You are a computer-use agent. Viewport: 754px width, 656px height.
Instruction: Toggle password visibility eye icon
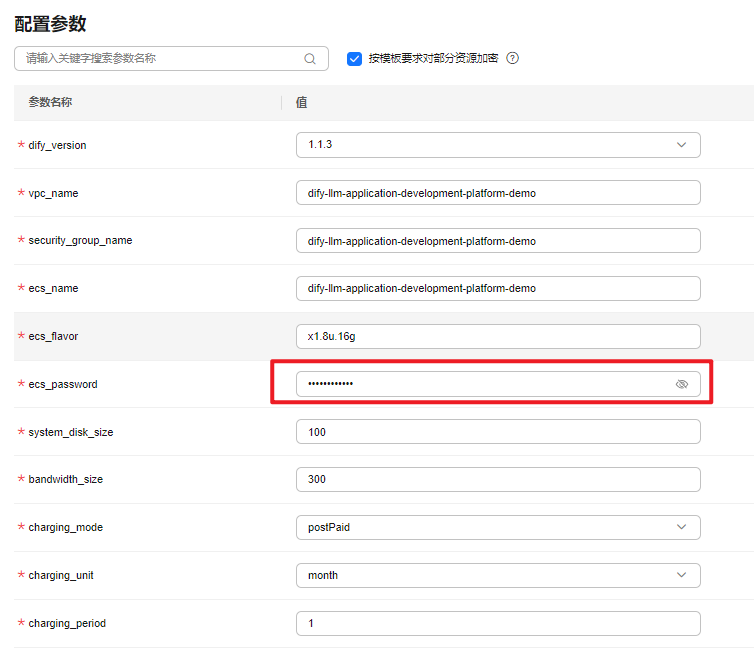(x=681, y=384)
